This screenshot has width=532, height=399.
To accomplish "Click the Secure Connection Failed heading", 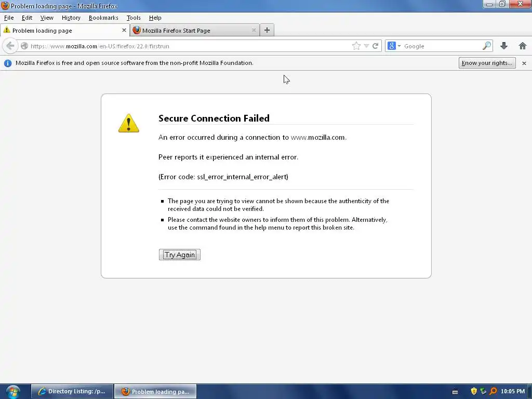I will pos(214,118).
